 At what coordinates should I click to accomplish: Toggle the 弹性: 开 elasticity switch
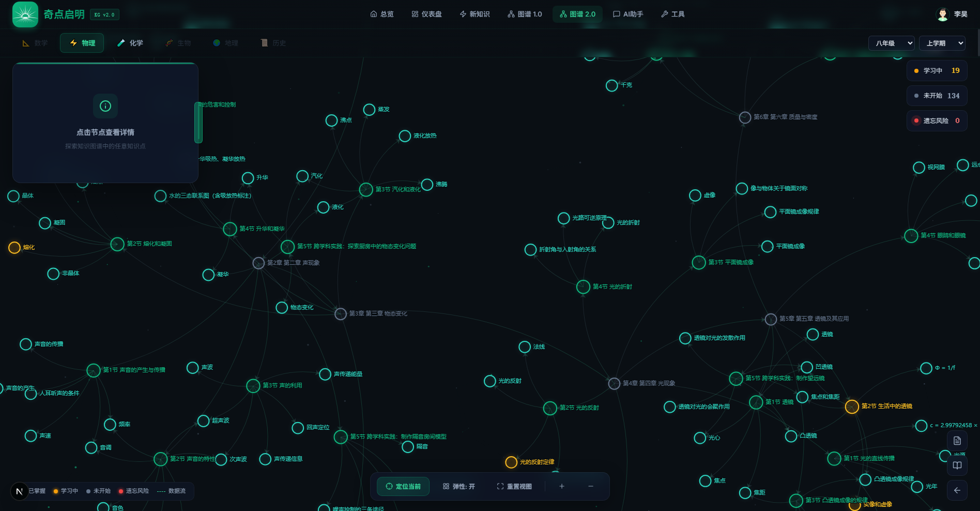pos(458,486)
